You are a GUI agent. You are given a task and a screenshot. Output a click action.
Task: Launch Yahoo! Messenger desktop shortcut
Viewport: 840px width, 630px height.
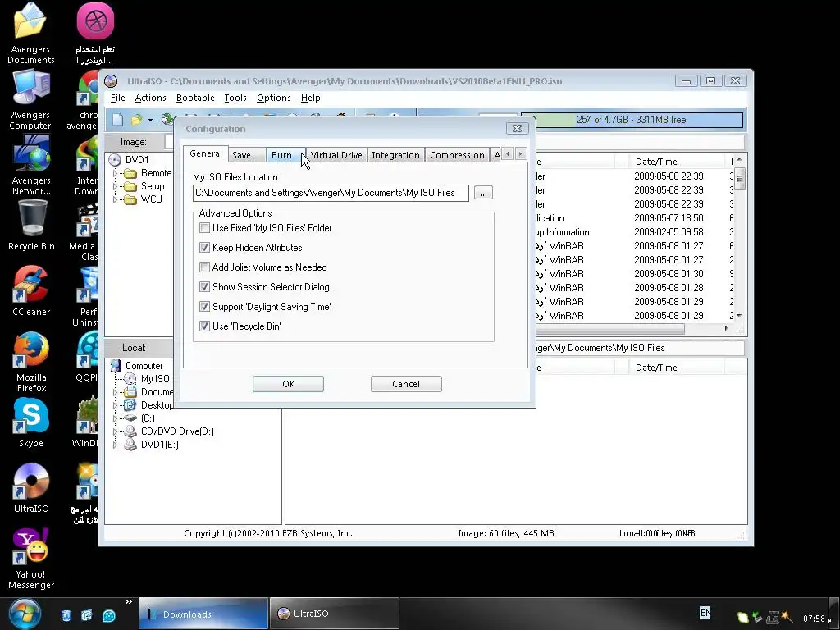coord(31,559)
